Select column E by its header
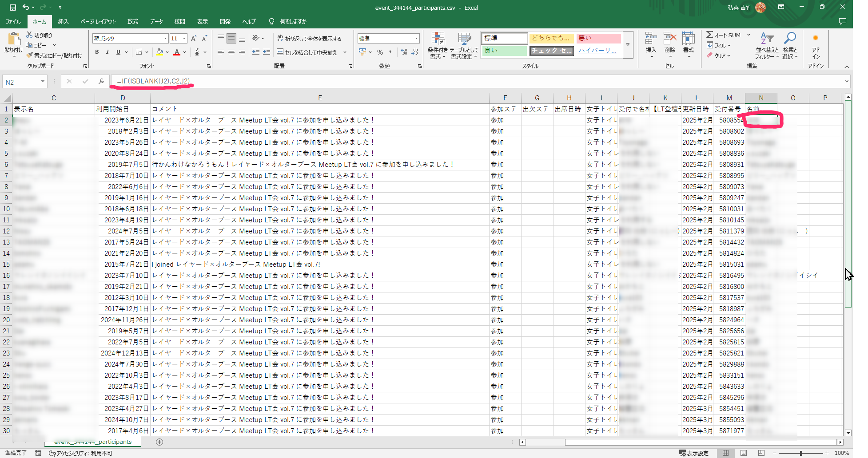 click(x=320, y=98)
